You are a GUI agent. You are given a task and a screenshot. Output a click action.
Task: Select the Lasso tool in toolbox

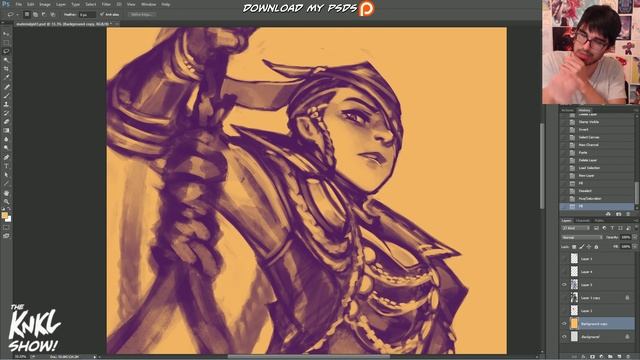(x=6, y=51)
